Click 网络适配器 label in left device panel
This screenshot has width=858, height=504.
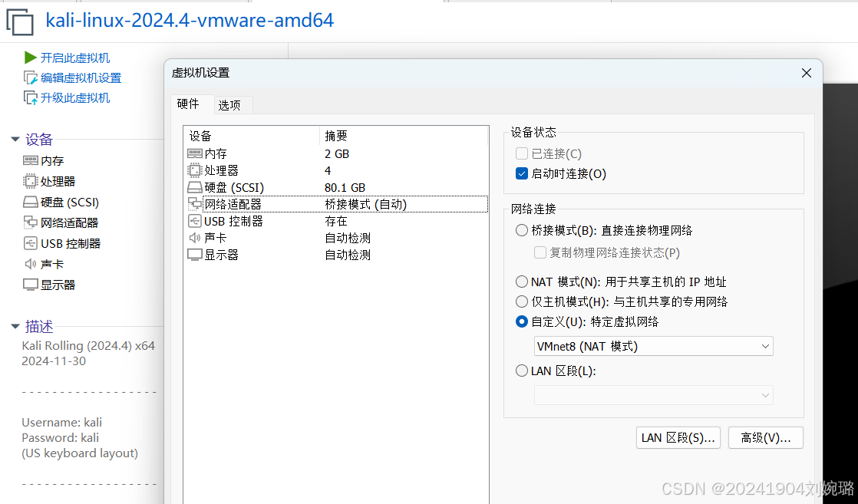click(x=70, y=222)
